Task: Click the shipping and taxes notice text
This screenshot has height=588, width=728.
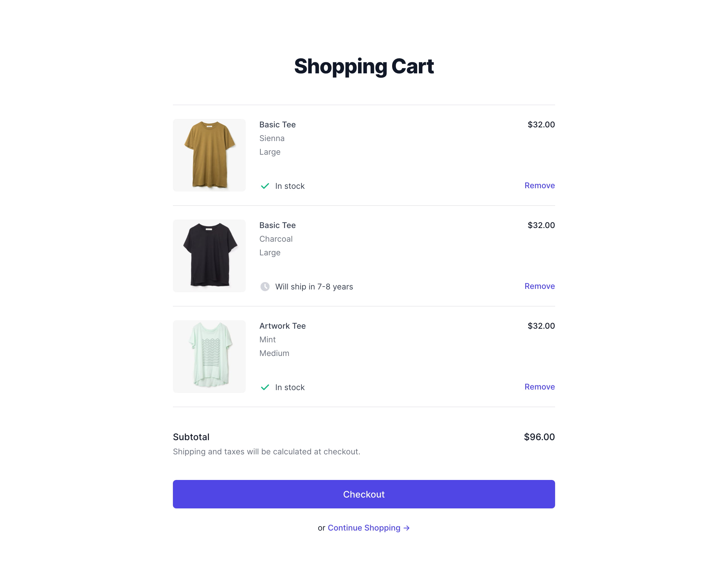Action: point(267,452)
